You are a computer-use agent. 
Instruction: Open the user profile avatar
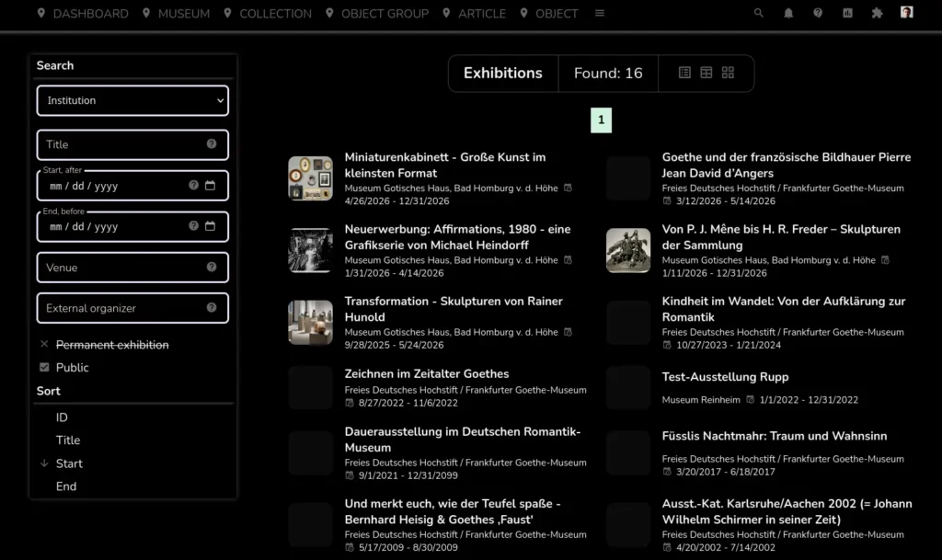pos(906,12)
